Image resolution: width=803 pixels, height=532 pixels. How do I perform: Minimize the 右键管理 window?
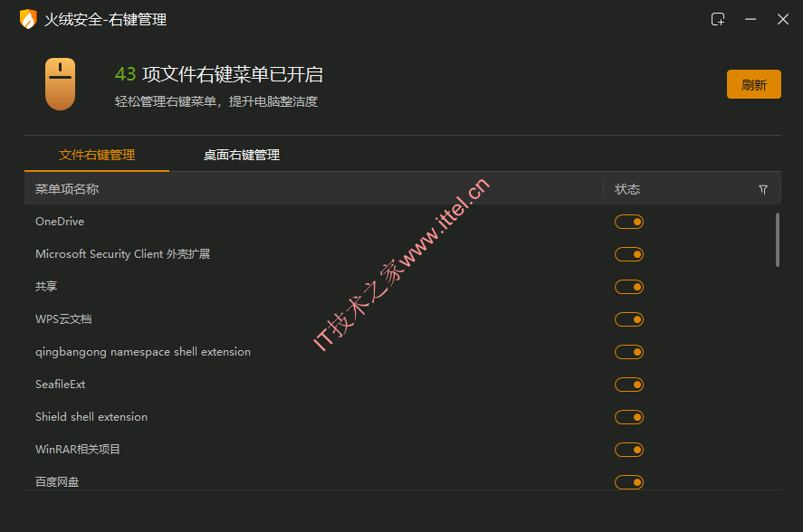pos(750,20)
